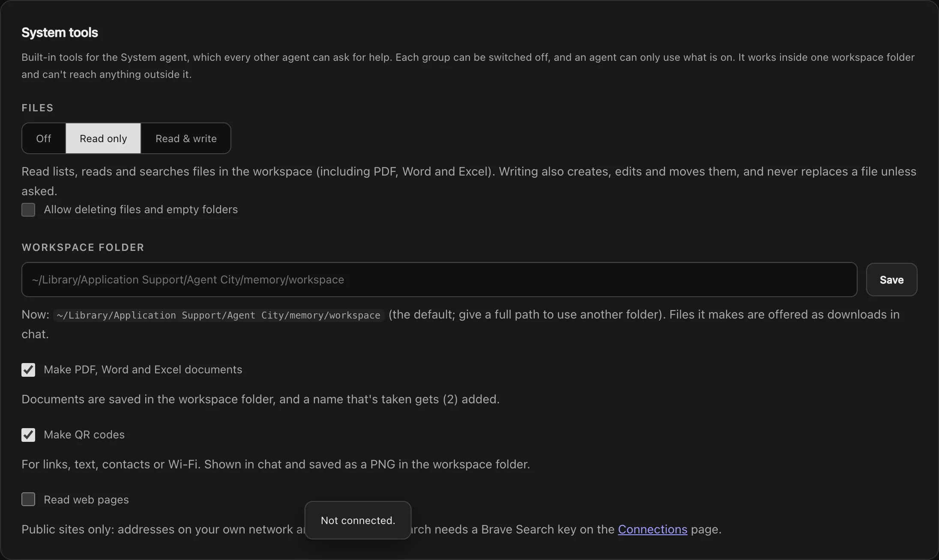Image resolution: width=939 pixels, height=560 pixels.
Task: Click the 'Read lists, reads and searches files' description
Action: click(x=469, y=181)
